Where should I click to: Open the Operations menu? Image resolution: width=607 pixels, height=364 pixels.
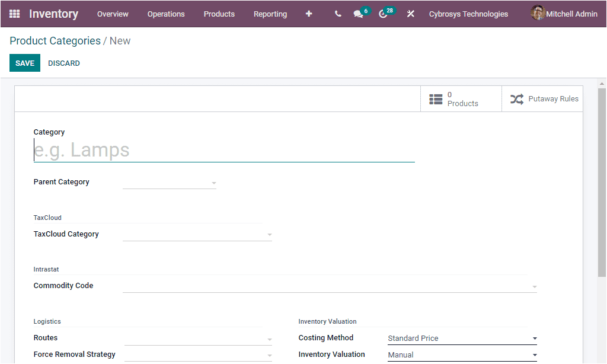(166, 14)
